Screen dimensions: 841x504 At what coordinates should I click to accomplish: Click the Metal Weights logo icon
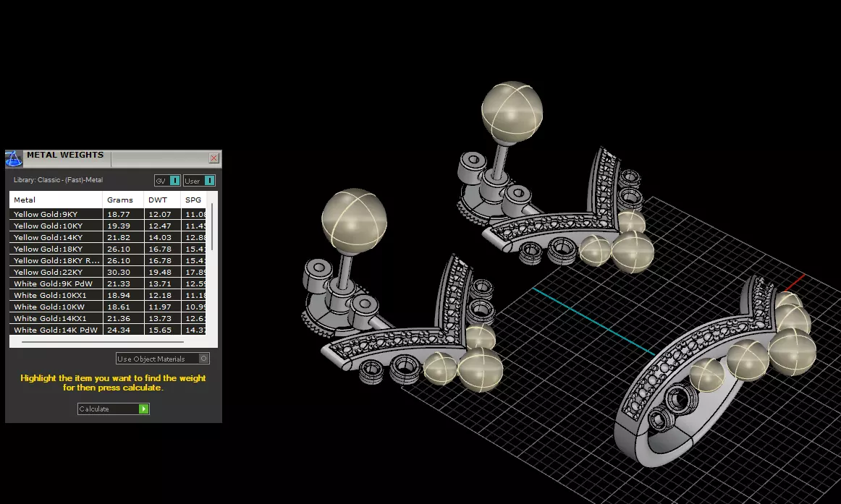pyautogui.click(x=14, y=158)
